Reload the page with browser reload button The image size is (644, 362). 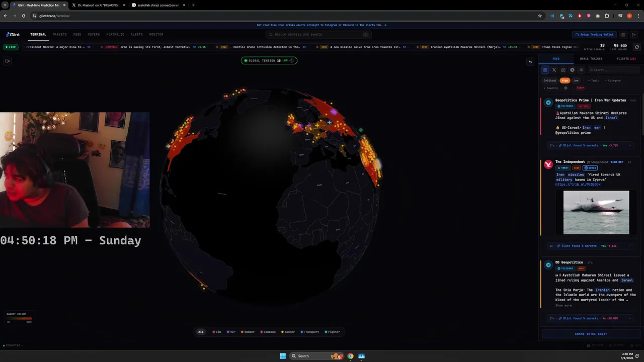pos(23,16)
